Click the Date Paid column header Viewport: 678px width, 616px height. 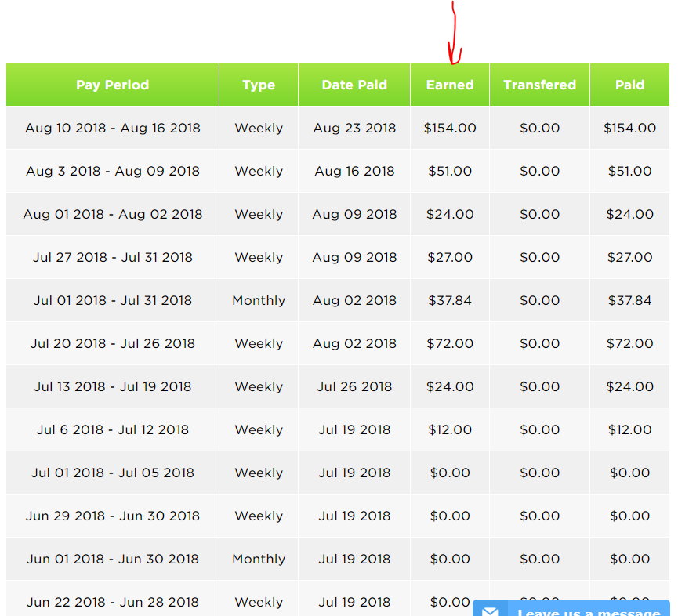click(x=354, y=85)
